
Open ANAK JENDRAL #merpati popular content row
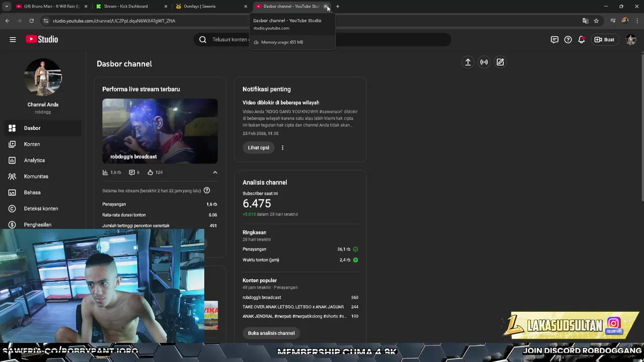click(x=300, y=316)
